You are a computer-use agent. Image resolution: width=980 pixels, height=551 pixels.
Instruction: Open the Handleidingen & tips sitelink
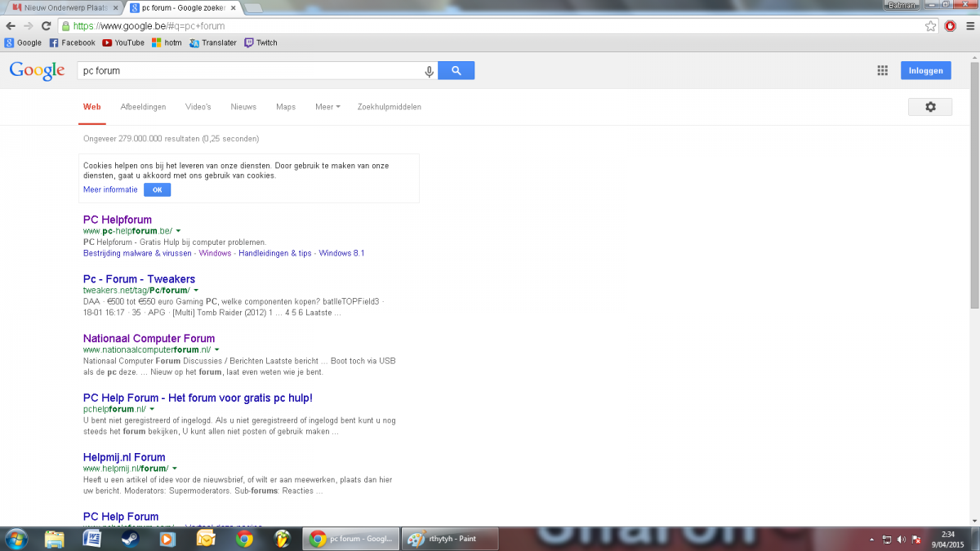[275, 253]
